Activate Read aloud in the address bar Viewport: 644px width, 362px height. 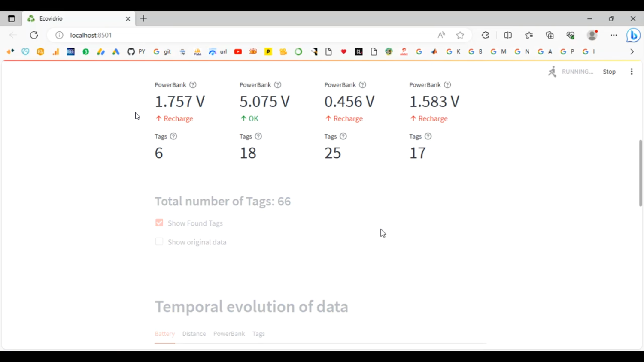441,35
